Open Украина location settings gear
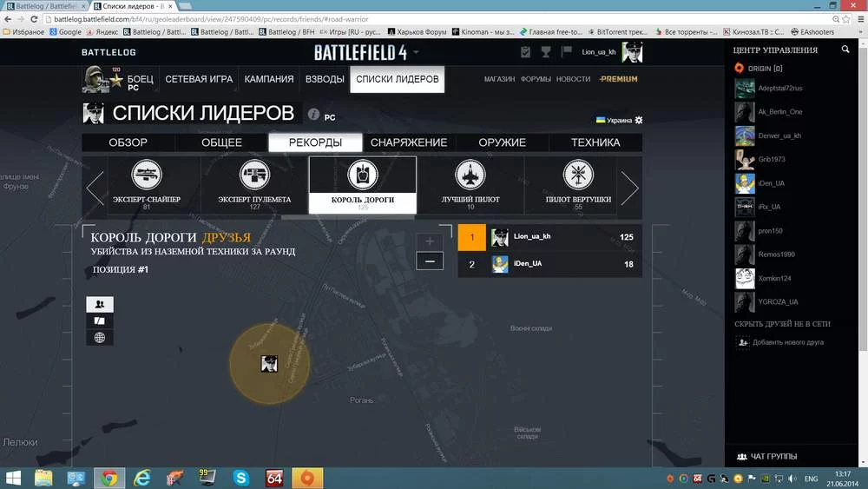This screenshot has height=489, width=868. pyautogui.click(x=639, y=120)
